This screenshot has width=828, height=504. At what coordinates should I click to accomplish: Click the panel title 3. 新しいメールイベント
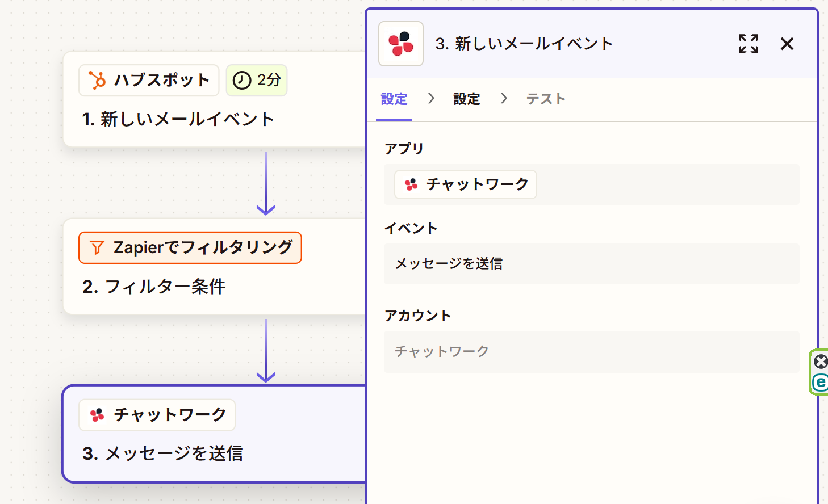point(524,44)
